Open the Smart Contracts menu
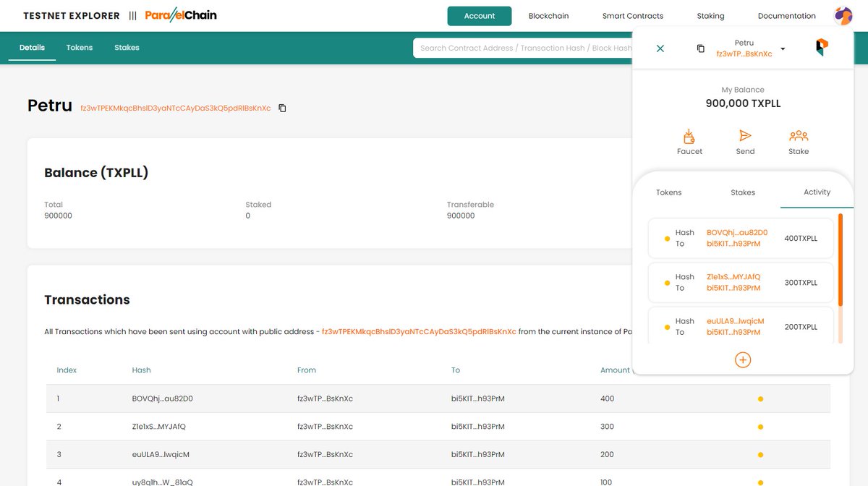Image resolution: width=868 pixels, height=486 pixels. (633, 16)
